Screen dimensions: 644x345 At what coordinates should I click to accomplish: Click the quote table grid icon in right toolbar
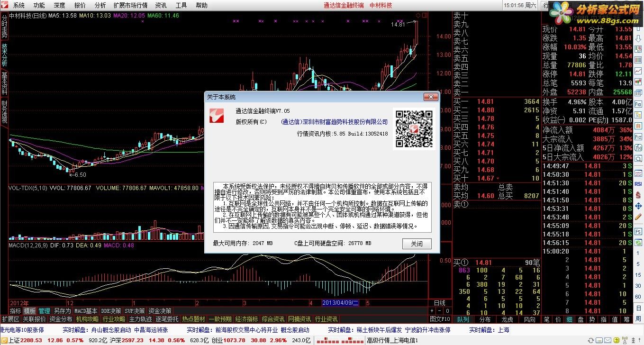638,60
